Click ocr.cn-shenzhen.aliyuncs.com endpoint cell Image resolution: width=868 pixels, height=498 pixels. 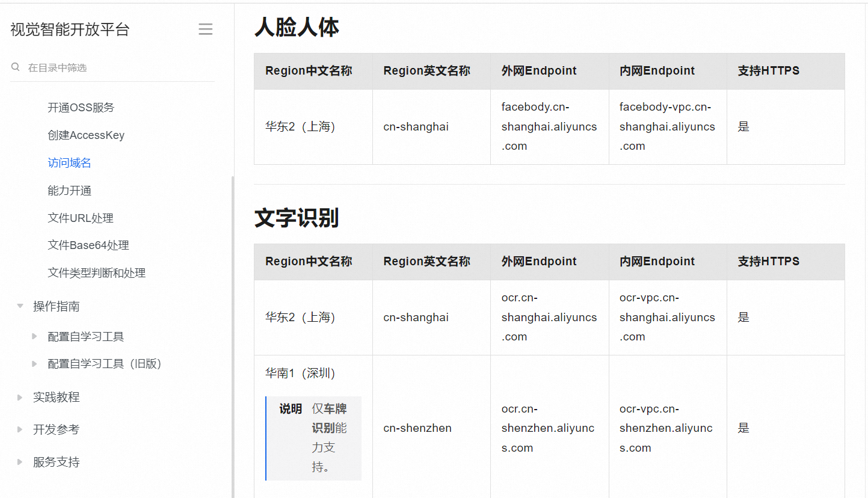pos(549,428)
